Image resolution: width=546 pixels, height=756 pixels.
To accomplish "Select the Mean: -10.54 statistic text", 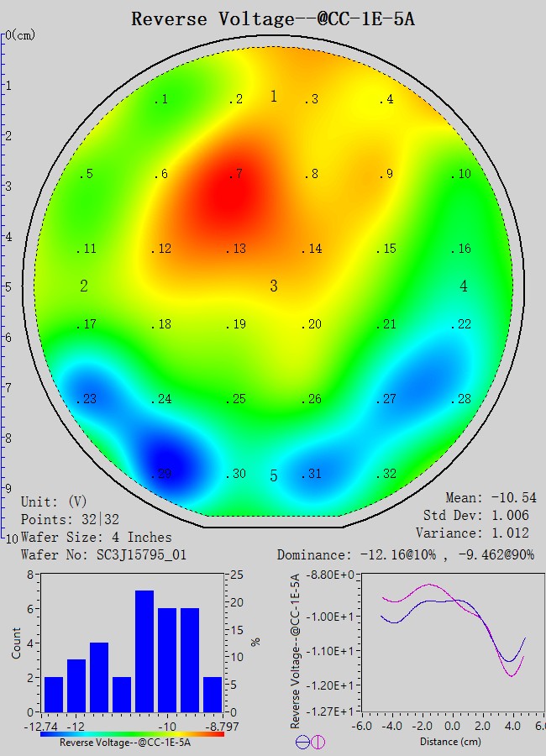I will pos(491,498).
